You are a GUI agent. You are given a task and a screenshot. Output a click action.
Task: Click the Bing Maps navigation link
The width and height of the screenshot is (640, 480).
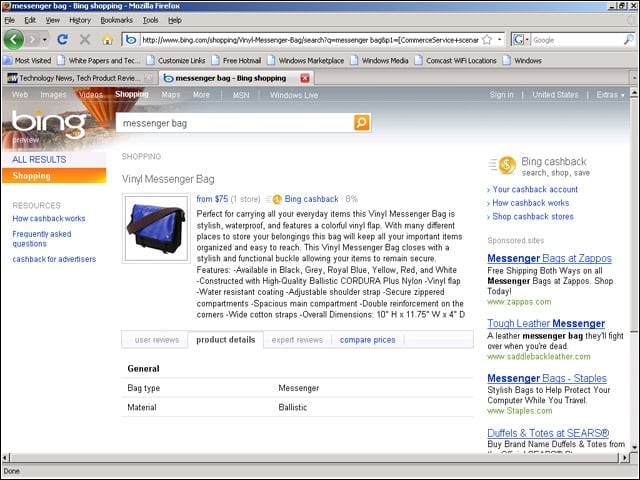click(171, 95)
